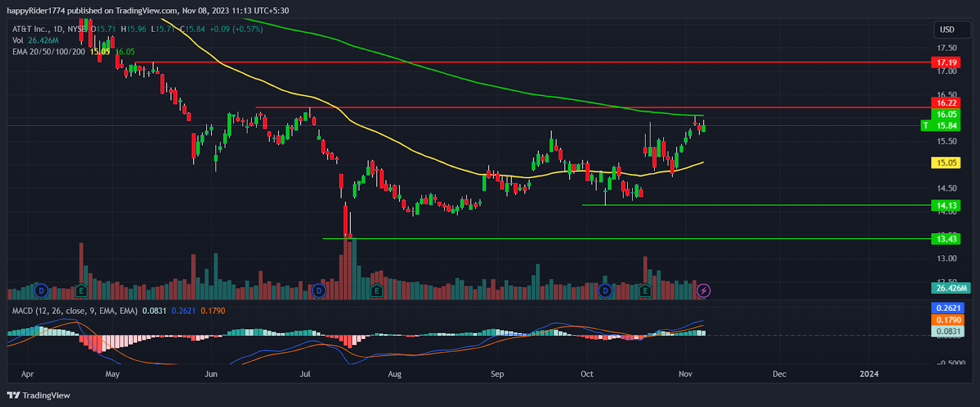Click the 26.426M volume label on axis
Image resolution: width=980 pixels, height=407 pixels.
coord(951,288)
